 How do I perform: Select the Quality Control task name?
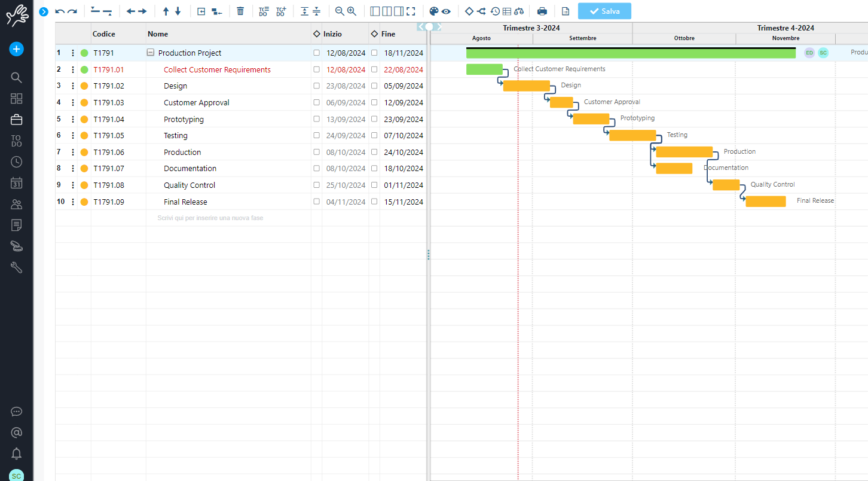[x=190, y=185]
